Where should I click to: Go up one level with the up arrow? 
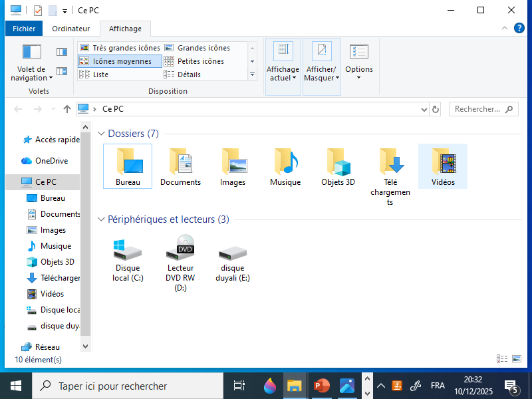[67, 109]
